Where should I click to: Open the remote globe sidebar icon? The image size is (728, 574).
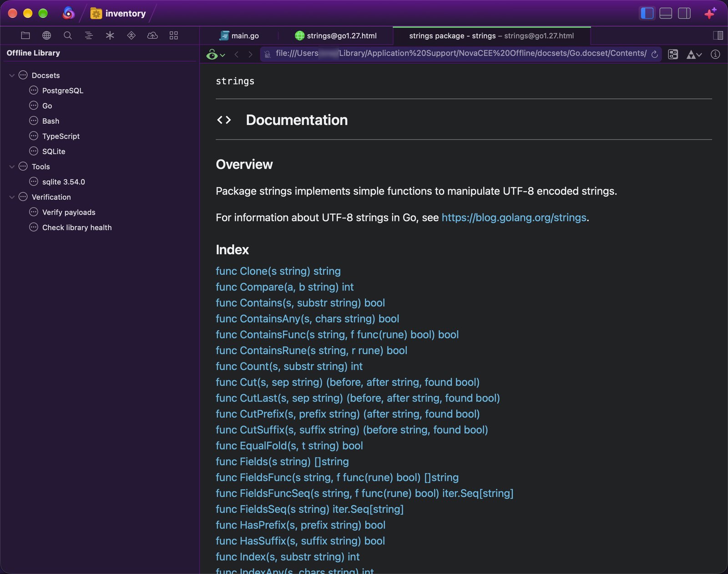pyautogui.click(x=46, y=35)
